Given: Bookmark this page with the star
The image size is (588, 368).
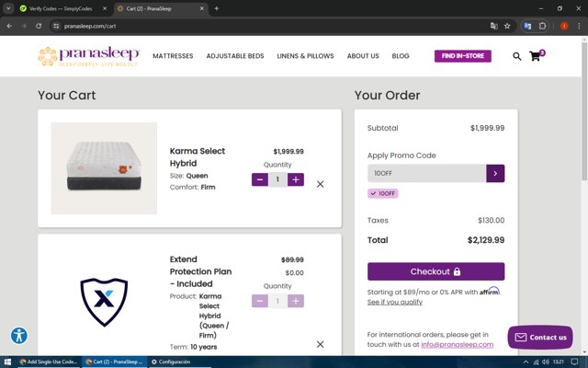Looking at the screenshot, I should (x=507, y=26).
